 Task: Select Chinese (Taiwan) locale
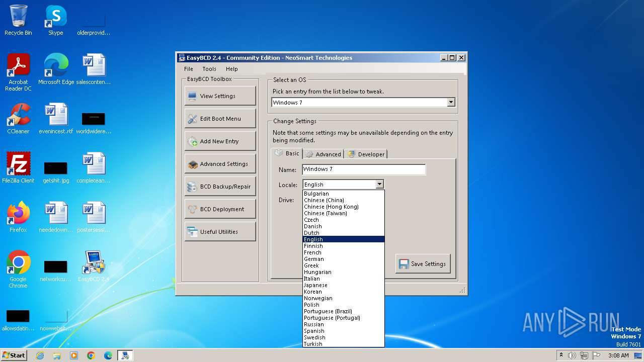[x=344, y=213]
